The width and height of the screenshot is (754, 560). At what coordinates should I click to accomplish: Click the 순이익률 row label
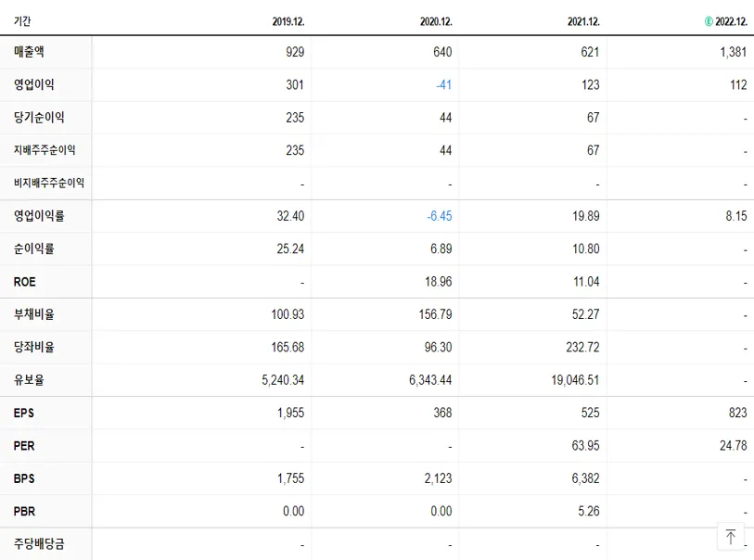pyautogui.click(x=33, y=248)
